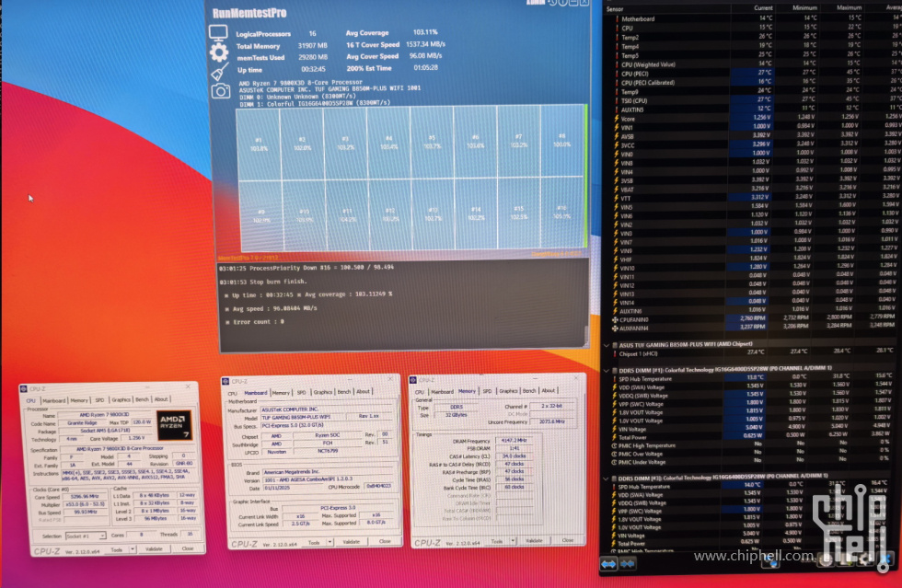This screenshot has height=588, width=902.
Task: Collapse the DDR5 DIMM [#1] sensor group
Action: coord(607,370)
